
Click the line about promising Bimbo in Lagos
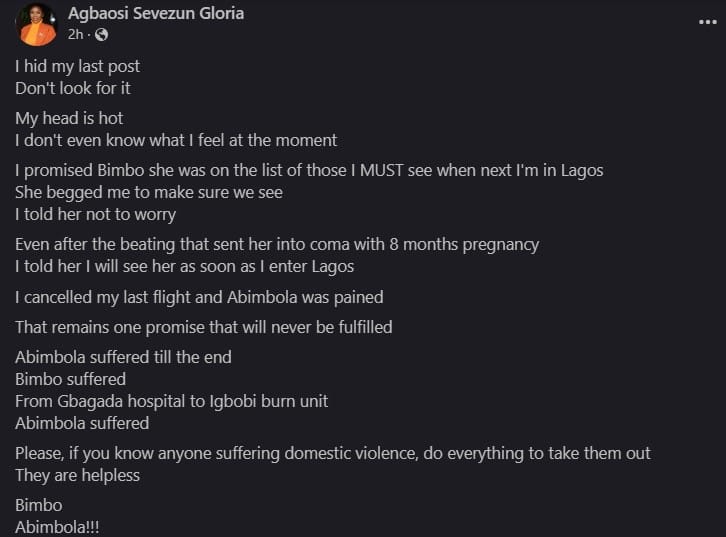(x=309, y=170)
